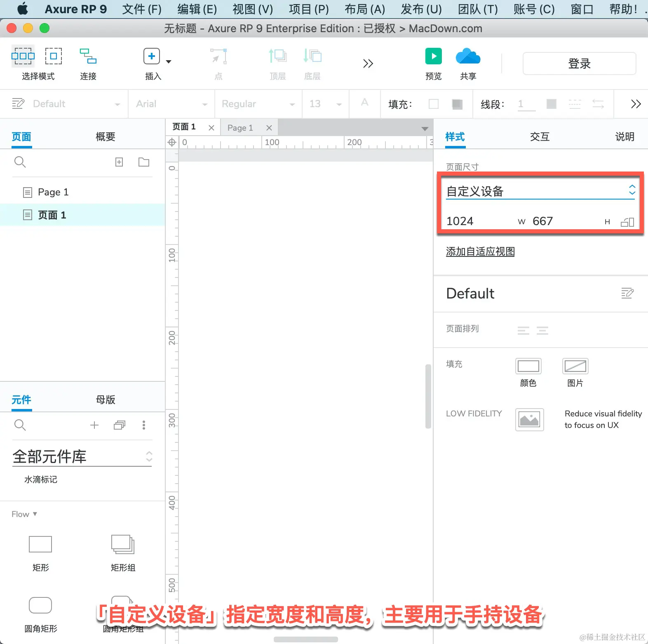Pick the white fill color swatch
The height and width of the screenshot is (644, 648).
pyautogui.click(x=434, y=104)
